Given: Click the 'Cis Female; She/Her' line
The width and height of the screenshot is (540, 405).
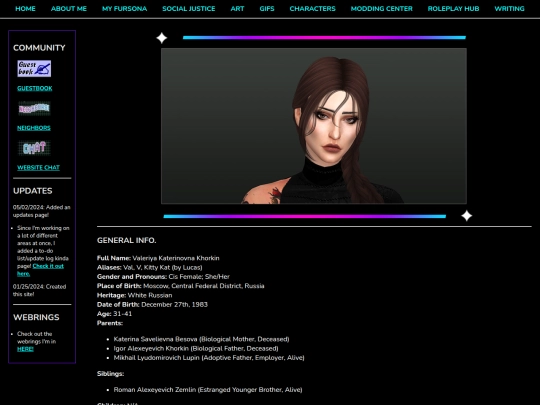Looking at the screenshot, I should (x=163, y=277).
